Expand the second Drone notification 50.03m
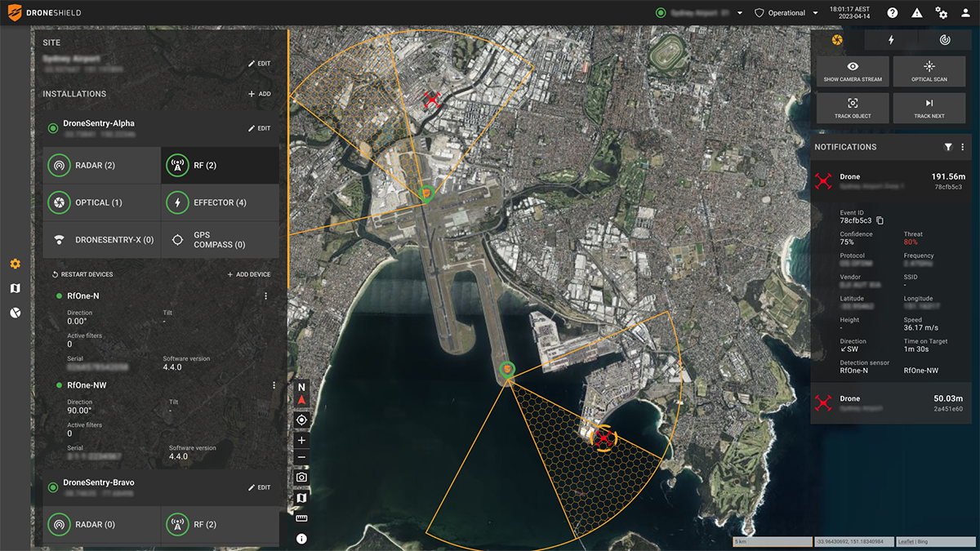The width and height of the screenshot is (980, 551). [x=891, y=403]
